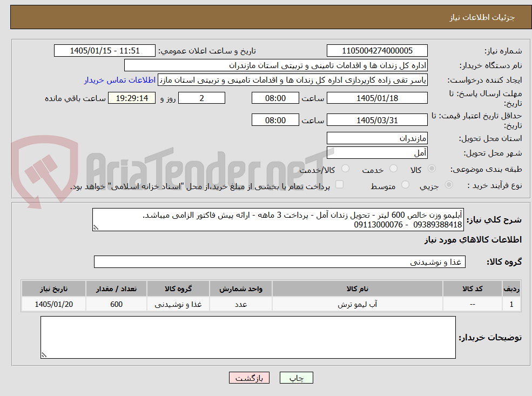Click the چاپ (print) button

pyautogui.click(x=296, y=378)
